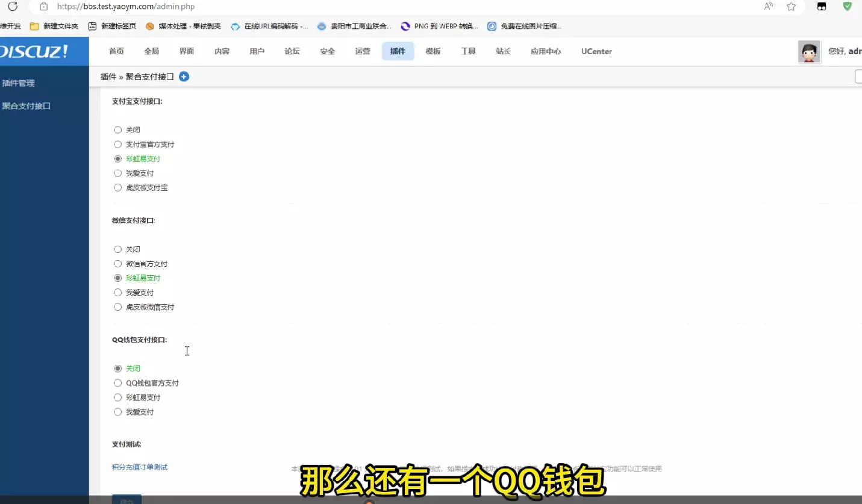862x504 pixels.
Task: Click the browser reload icon
Action: point(13,7)
